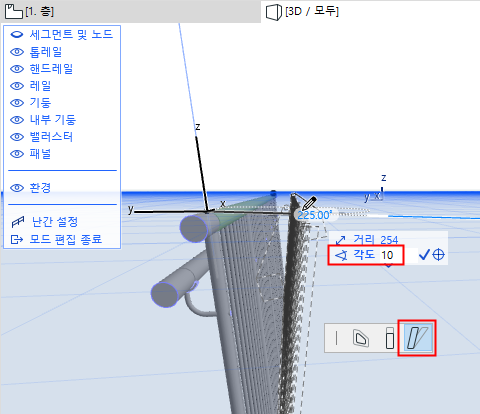
Task: Hide 기둥 using its eye icon
Action: pos(17,103)
